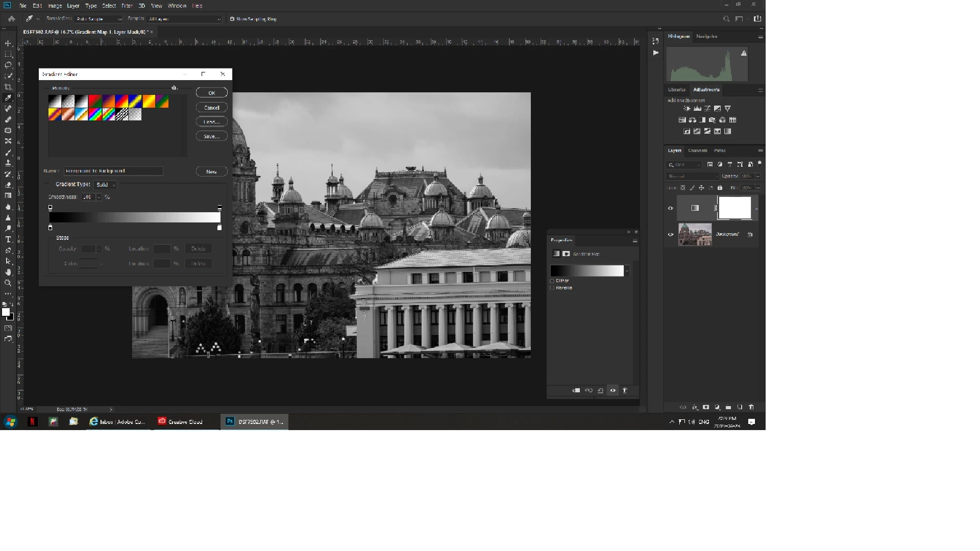Add a Curves adjustment
Image resolution: width=980 pixels, height=551 pixels.
pos(707,109)
